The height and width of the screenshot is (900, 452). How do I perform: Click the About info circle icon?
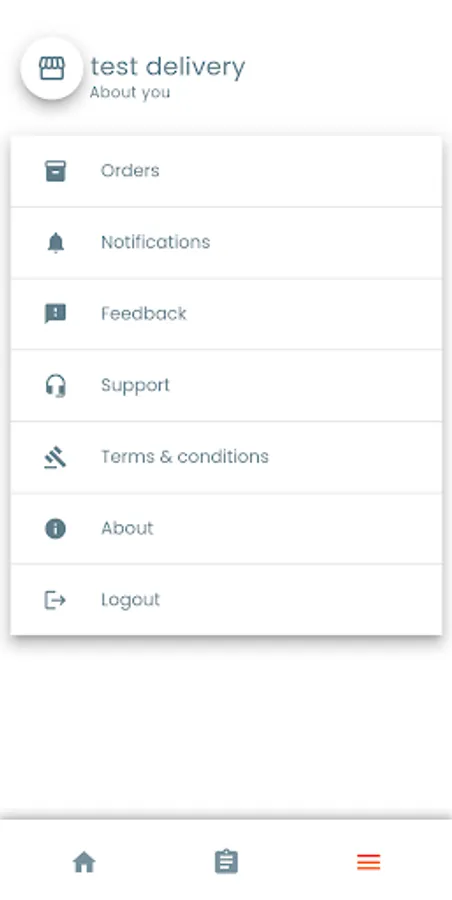[x=56, y=529]
